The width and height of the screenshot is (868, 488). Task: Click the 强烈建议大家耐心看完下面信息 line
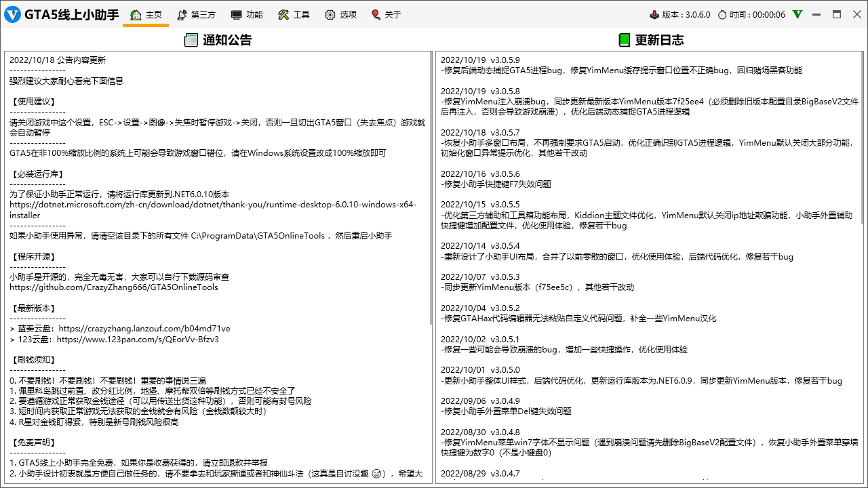(66, 81)
